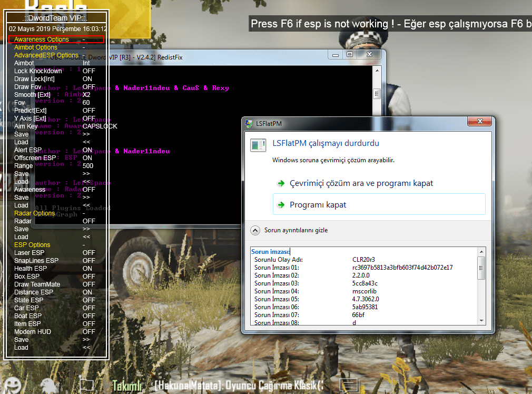The width and height of the screenshot is (532, 394).
Task: Click the smiley emote icon in game HUD
Action: (x=12, y=386)
